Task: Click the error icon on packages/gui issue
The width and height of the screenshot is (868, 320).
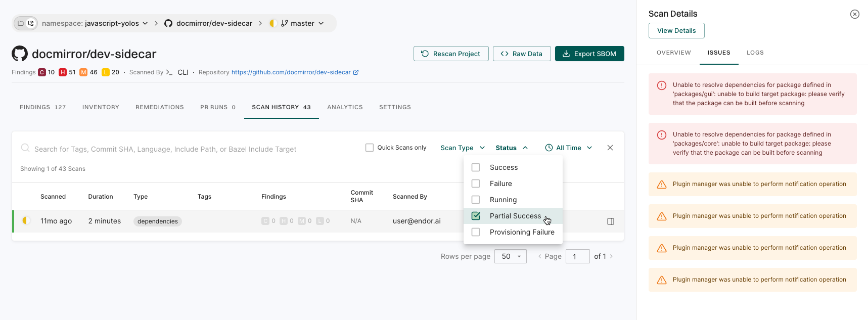Action: pyautogui.click(x=662, y=85)
